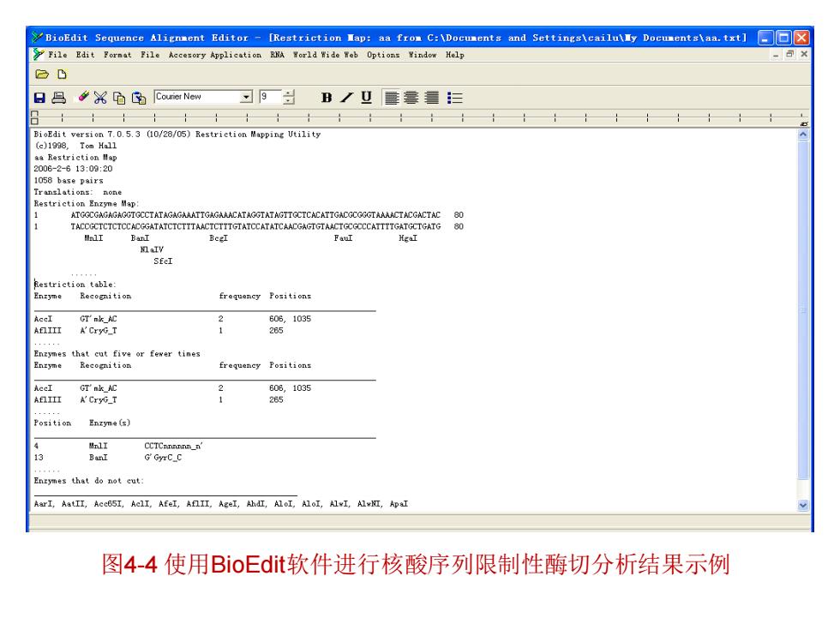Toggle underline formatting
Image resolution: width=840 pixels, height=630 pixels.
[x=367, y=98]
